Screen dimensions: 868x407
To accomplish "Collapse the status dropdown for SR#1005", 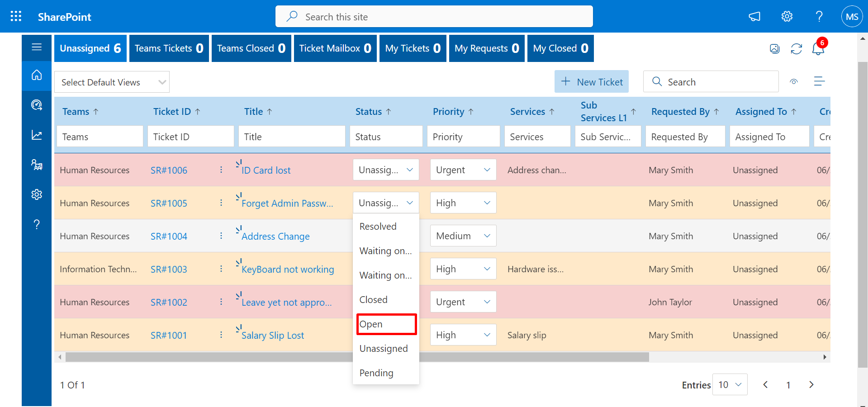I will pyautogui.click(x=386, y=203).
